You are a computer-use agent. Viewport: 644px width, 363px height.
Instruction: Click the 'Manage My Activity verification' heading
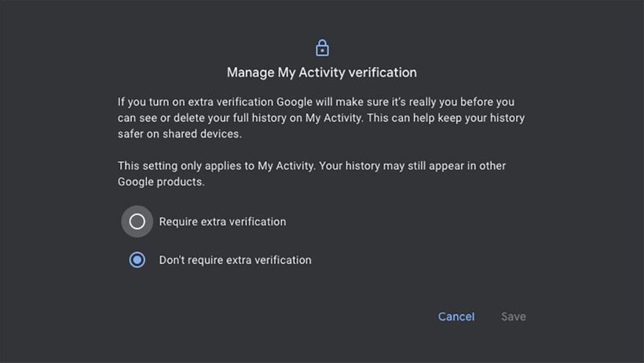tap(322, 72)
